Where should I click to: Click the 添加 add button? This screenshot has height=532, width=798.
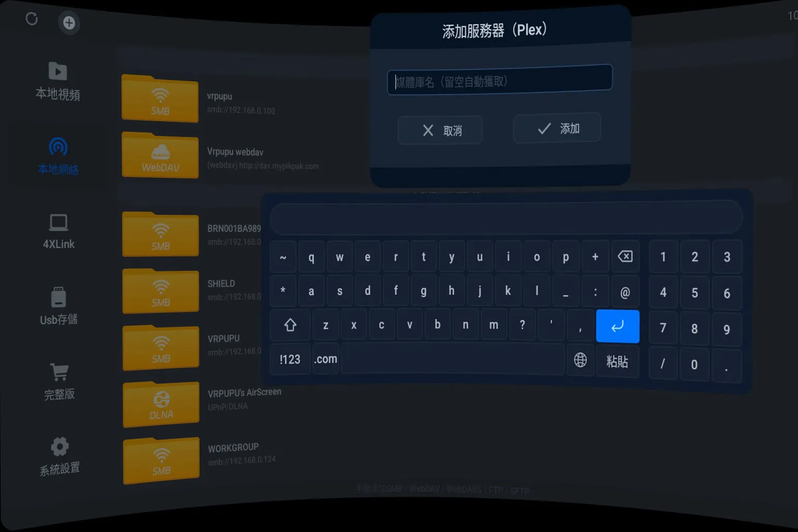[557, 128]
